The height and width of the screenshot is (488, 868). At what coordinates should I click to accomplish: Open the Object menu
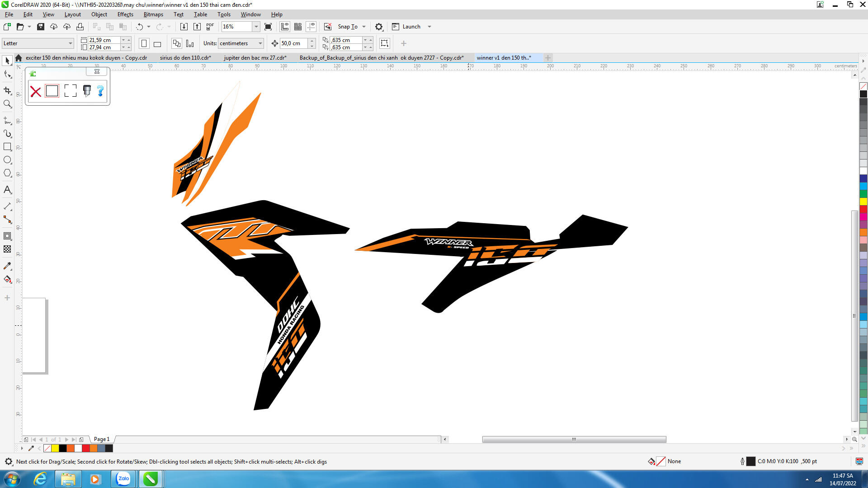[99, 14]
